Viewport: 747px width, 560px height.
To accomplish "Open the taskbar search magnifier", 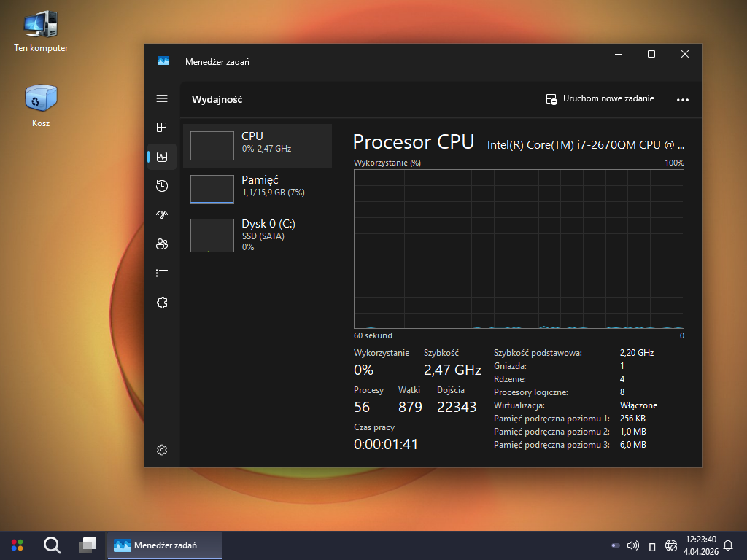I will click(x=52, y=545).
